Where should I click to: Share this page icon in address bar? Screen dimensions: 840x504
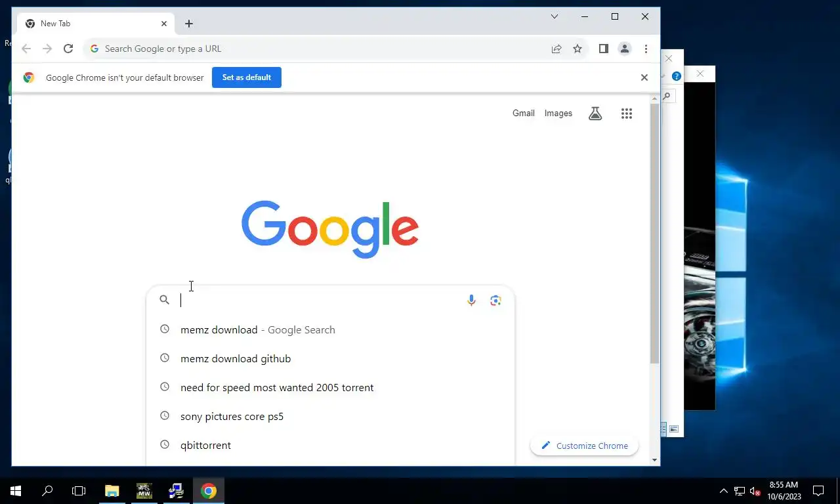tap(556, 49)
